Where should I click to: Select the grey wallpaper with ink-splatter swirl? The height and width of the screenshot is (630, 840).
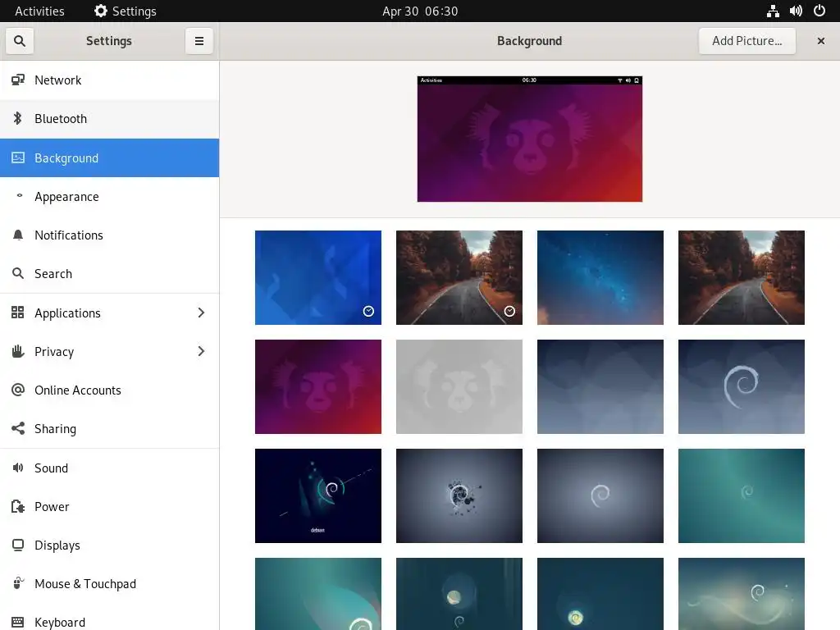click(x=459, y=495)
